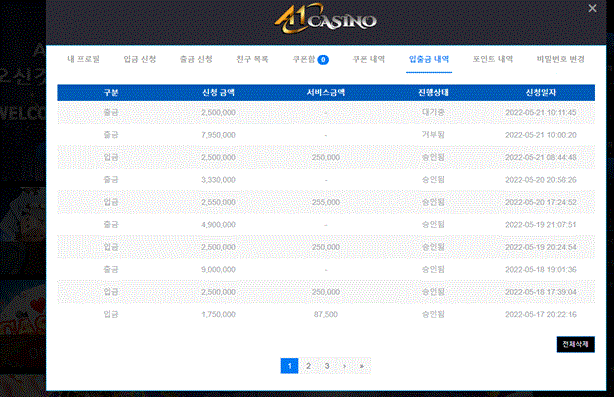The height and width of the screenshot is (397, 614).
Task: Go to page 1 in pagination
Action: (289, 366)
